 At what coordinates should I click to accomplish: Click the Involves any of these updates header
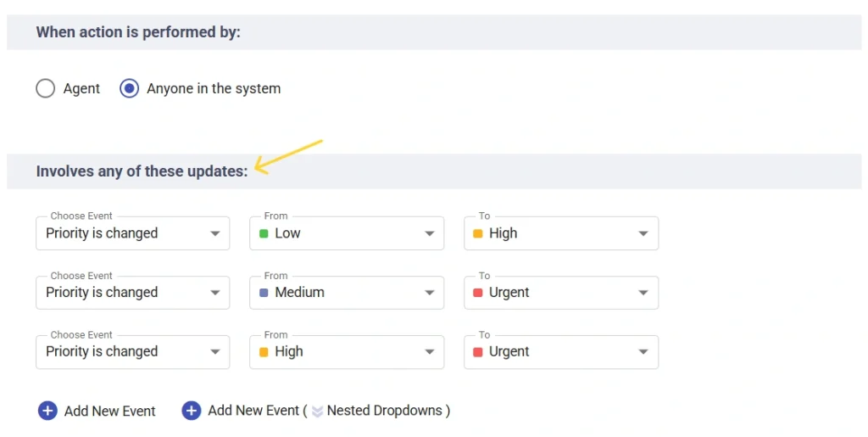coord(142,171)
